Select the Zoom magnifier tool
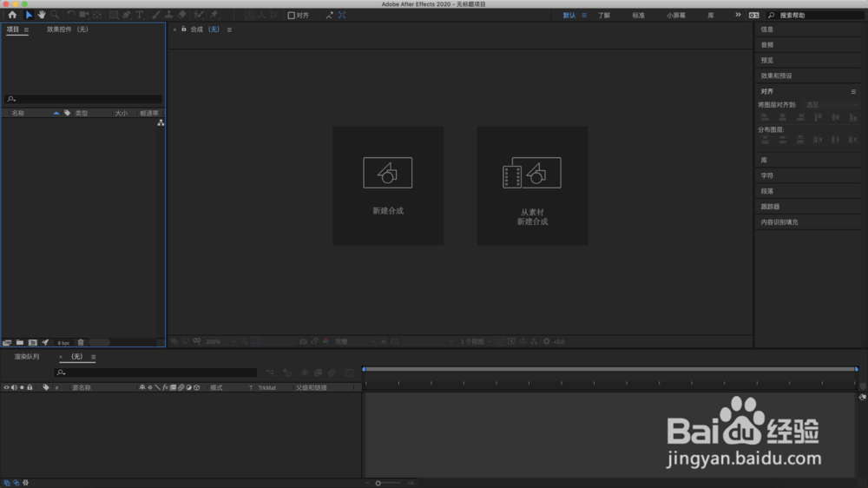The width and height of the screenshot is (868, 488). pyautogui.click(x=55, y=15)
